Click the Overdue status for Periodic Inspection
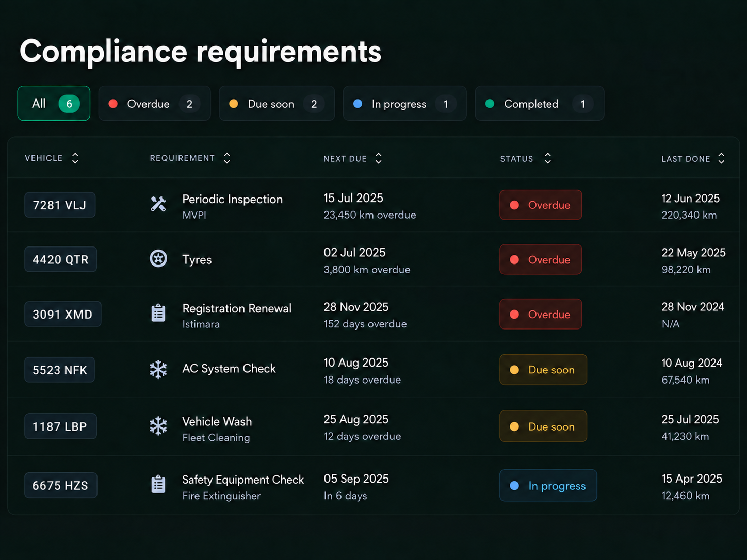This screenshot has height=560, width=747. click(541, 205)
